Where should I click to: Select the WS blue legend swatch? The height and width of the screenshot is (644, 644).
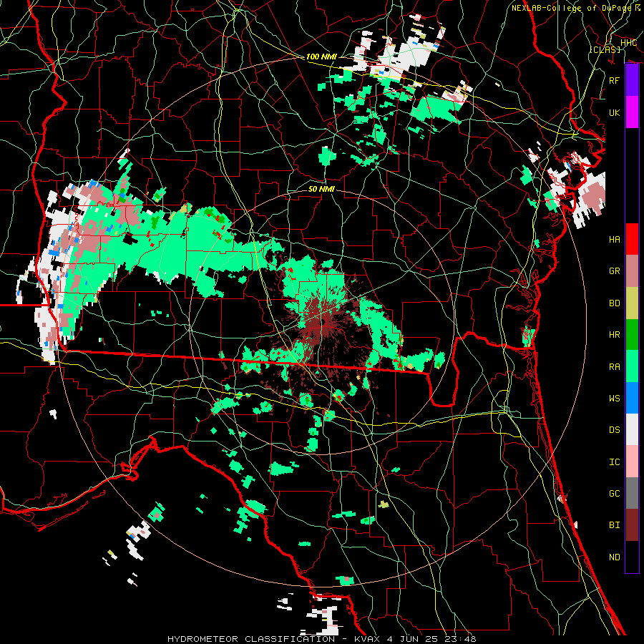pos(632,398)
